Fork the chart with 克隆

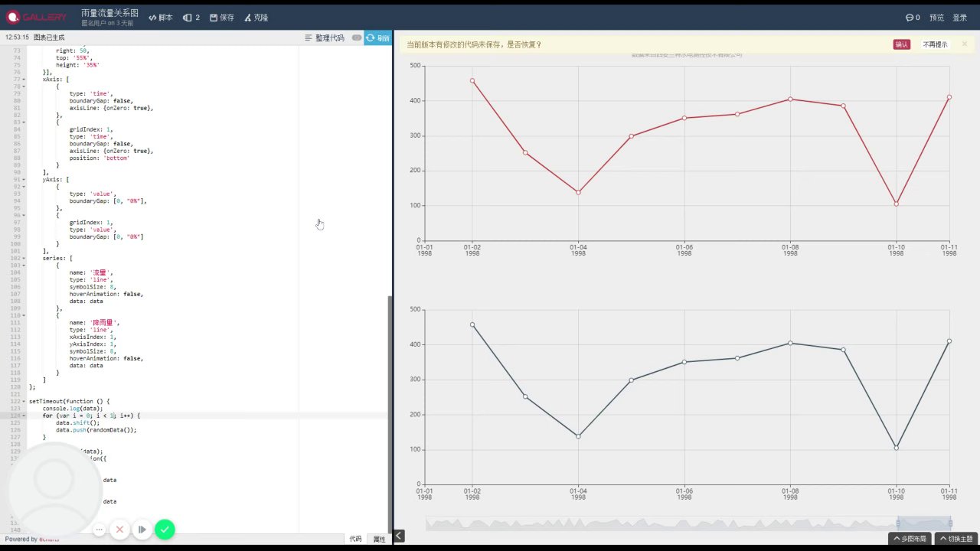(256, 17)
